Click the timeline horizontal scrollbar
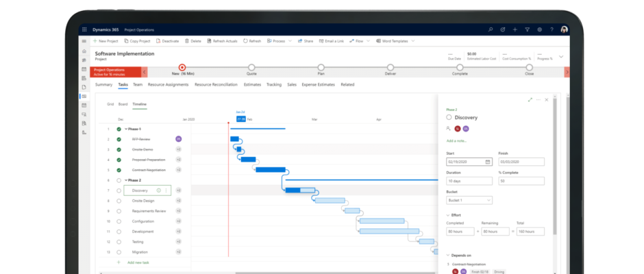Viewport: 644px width, 274px height. click(x=335, y=273)
